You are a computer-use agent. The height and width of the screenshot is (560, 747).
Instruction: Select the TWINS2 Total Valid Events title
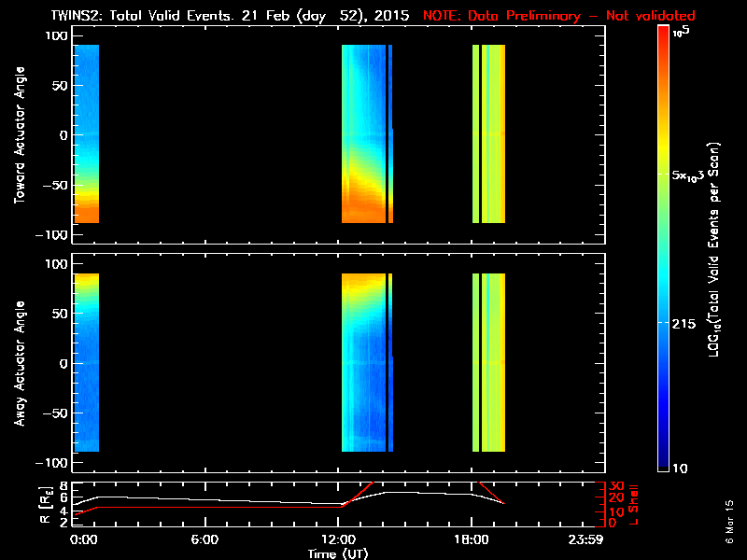coord(230,16)
